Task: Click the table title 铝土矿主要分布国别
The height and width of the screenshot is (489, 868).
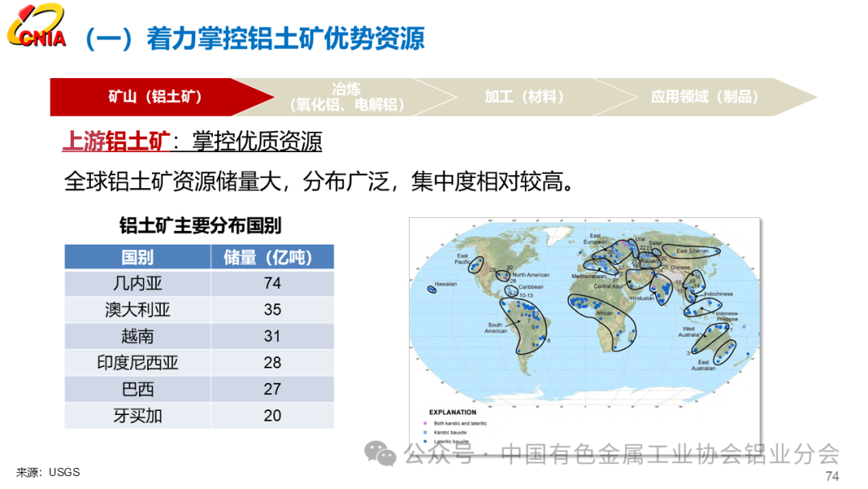Action: (x=200, y=226)
